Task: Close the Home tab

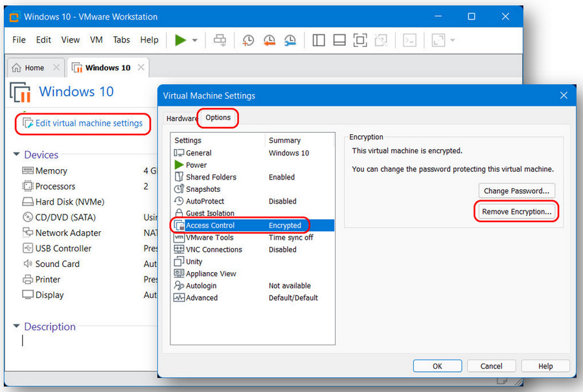Action: pyautogui.click(x=56, y=67)
